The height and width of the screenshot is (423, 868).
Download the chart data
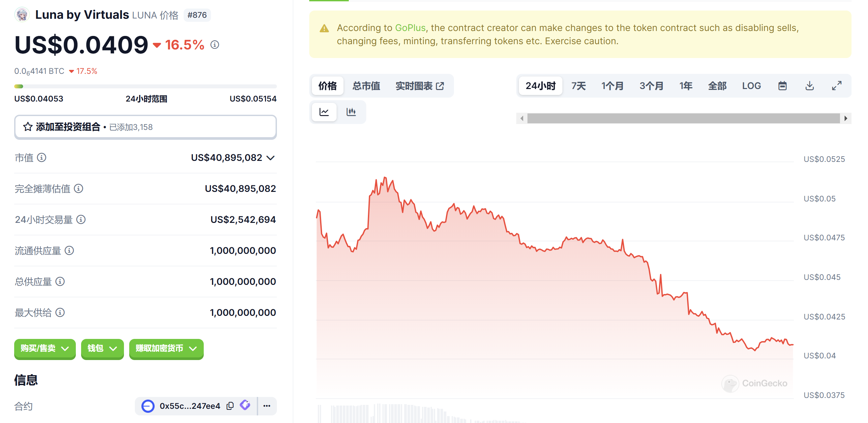(x=809, y=86)
